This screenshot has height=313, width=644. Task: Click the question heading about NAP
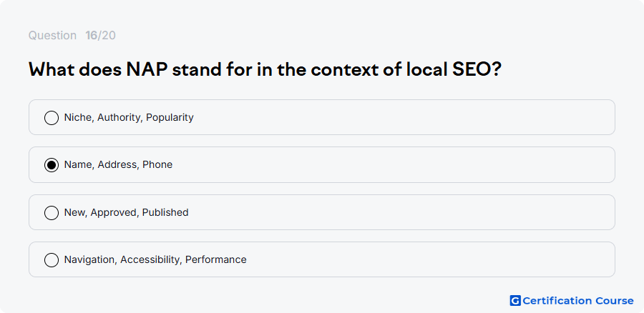[x=265, y=70]
